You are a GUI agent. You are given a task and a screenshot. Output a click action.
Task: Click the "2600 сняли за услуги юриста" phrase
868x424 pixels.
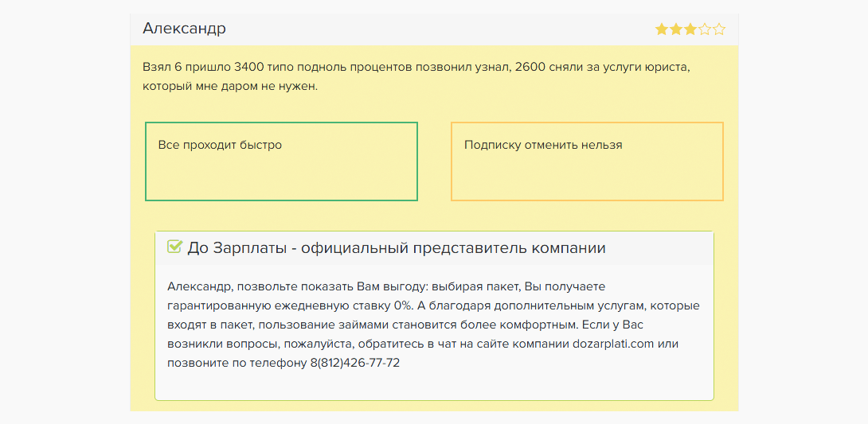tap(600, 68)
